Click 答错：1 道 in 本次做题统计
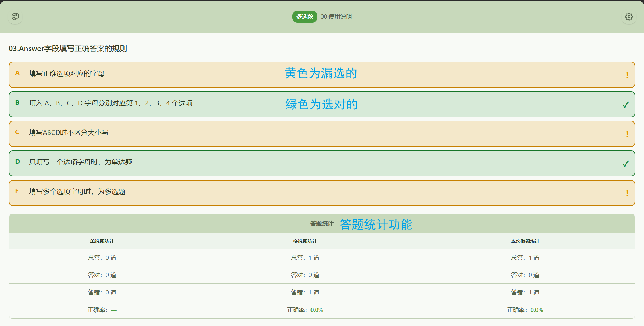The width and height of the screenshot is (644, 326). pos(525,292)
